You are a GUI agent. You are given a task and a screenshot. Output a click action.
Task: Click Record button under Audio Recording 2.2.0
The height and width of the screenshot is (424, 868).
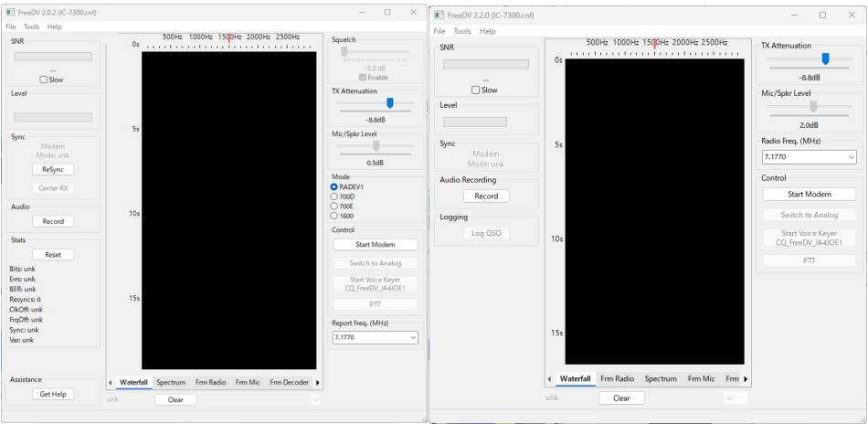[486, 196]
